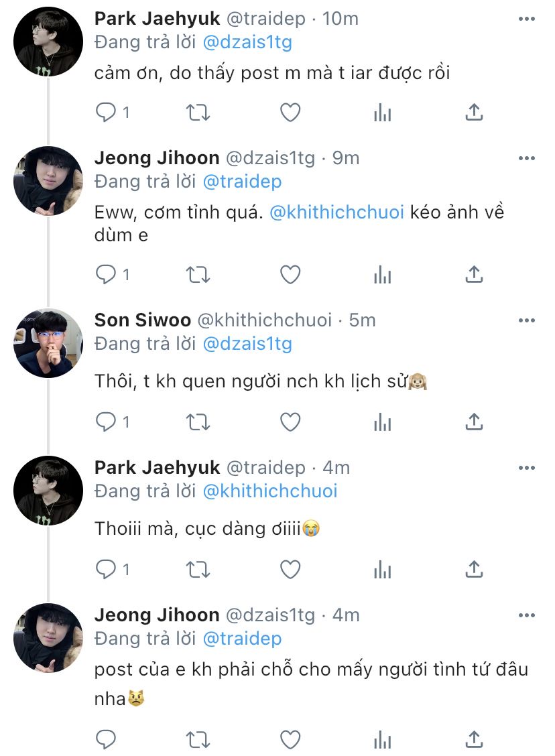The image size is (555, 756).
Task: Retweet Jeong Jihoon's 9m tweet
Action: tap(198, 274)
